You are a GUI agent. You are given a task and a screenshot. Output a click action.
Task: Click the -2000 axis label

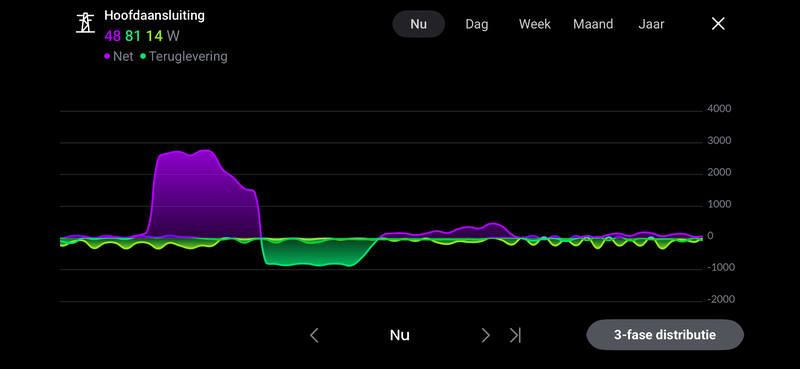tap(720, 299)
